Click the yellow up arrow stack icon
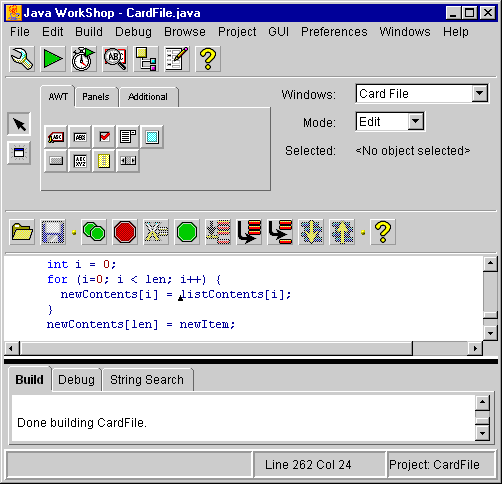Screen dimensions: 502x484 click(x=342, y=232)
